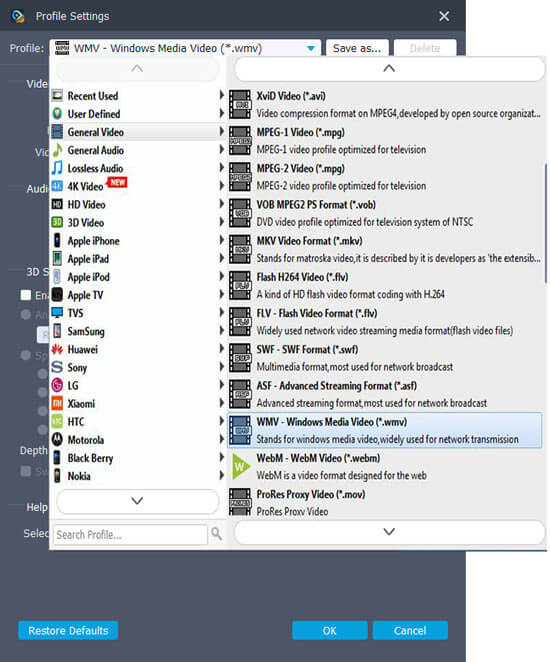Screen dimensions: 550x662
Task: Click the category list scroll-up chevron
Action: (137, 68)
